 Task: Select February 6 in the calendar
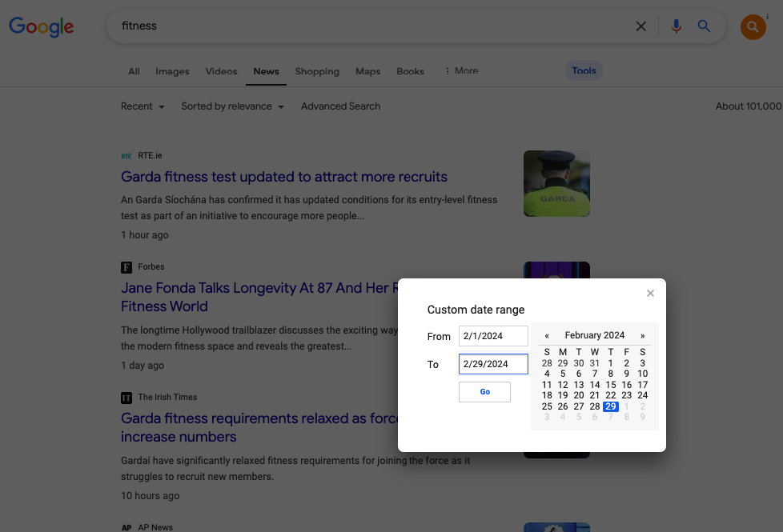(x=579, y=374)
